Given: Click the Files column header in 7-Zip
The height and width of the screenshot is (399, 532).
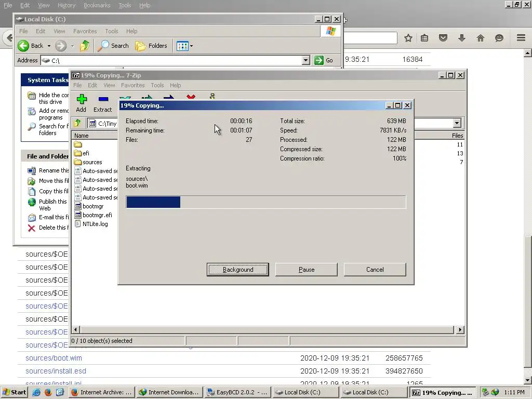Looking at the screenshot, I should (x=440, y=136).
